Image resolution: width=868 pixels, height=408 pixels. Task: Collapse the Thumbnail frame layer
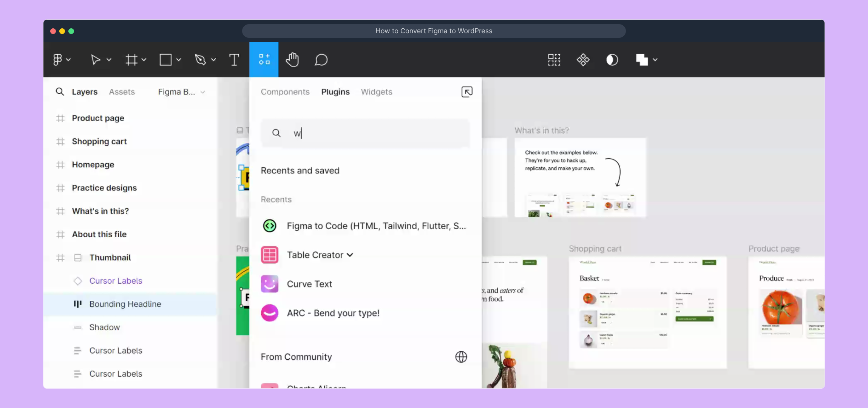click(x=77, y=258)
